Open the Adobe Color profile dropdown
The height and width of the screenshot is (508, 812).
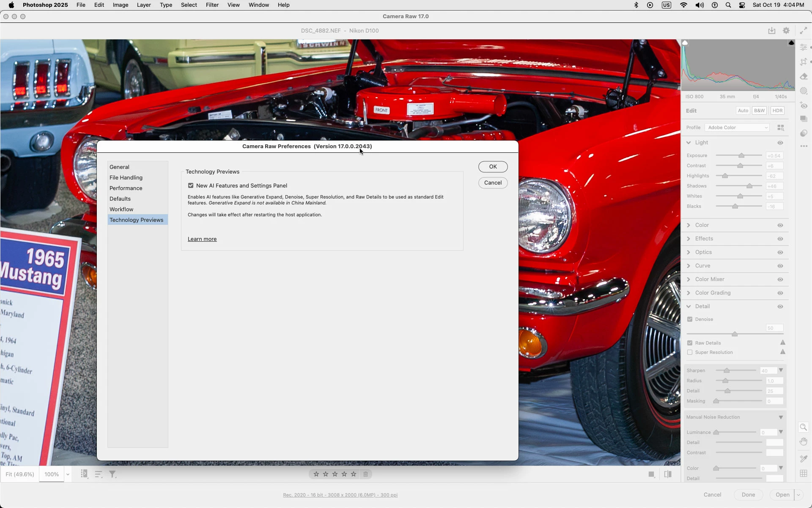click(737, 127)
